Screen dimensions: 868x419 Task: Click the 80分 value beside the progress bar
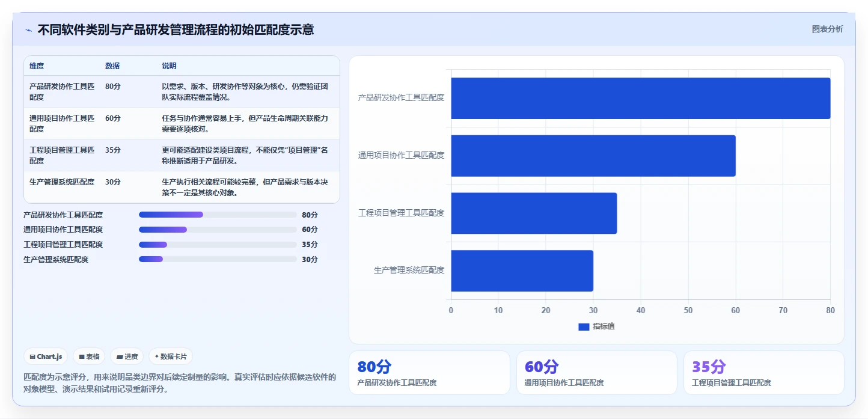tap(310, 215)
